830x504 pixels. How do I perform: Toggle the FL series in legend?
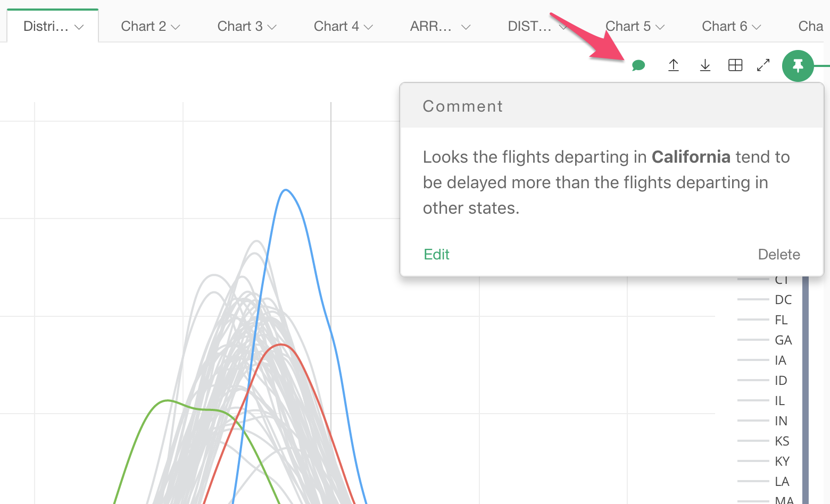coord(781,320)
